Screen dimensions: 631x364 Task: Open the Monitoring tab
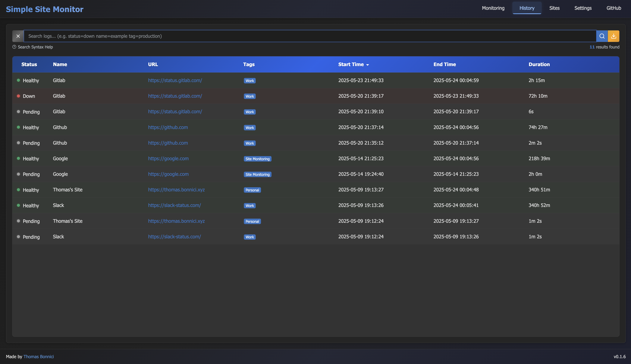(493, 8)
